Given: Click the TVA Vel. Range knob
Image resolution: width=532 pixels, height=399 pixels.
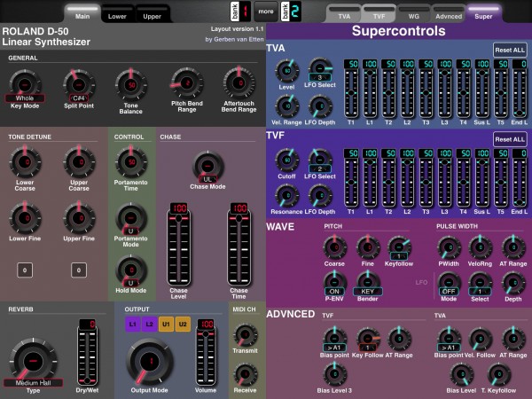Looking at the screenshot, I should tap(287, 106).
